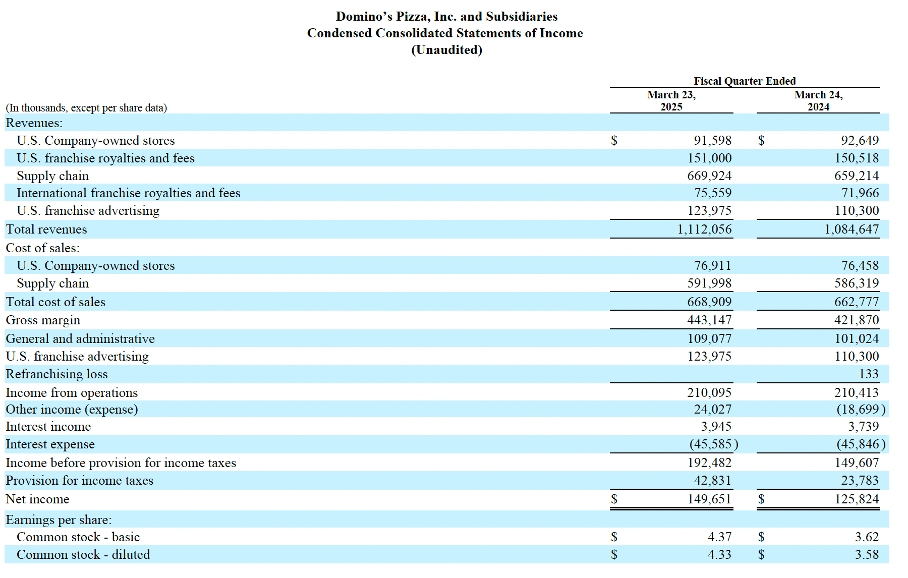Click the total revenues value 1,084,647
The height and width of the screenshot is (578, 908).
coord(851,229)
